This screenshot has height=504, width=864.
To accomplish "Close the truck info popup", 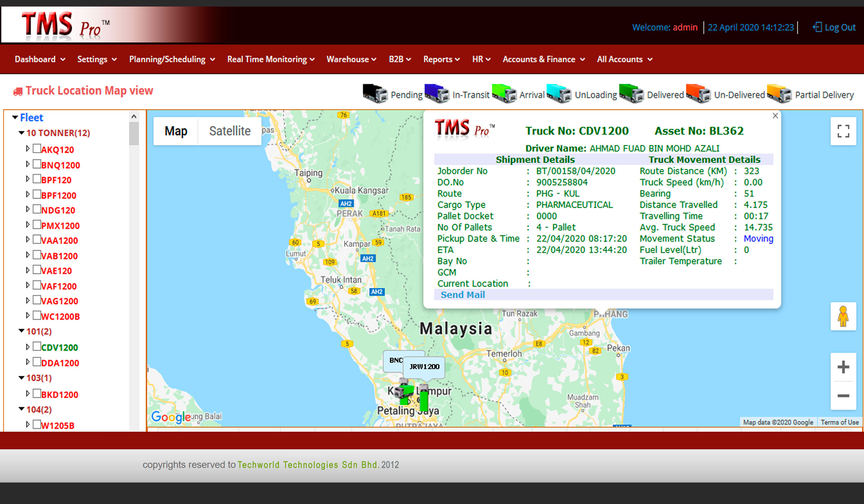I will click(x=775, y=116).
